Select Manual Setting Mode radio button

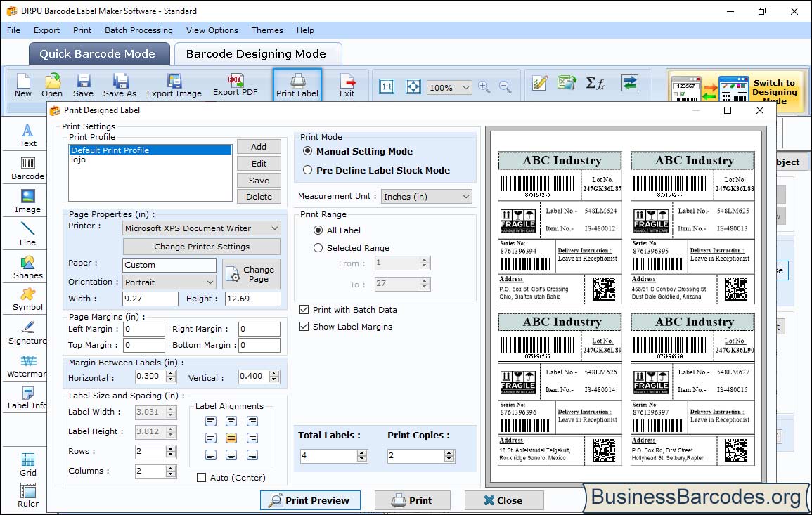click(x=308, y=151)
